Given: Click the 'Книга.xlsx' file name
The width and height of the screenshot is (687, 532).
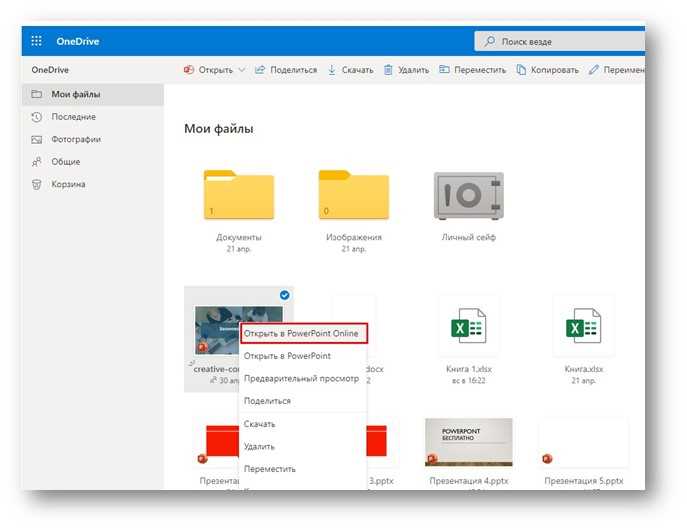Looking at the screenshot, I should (x=584, y=369).
